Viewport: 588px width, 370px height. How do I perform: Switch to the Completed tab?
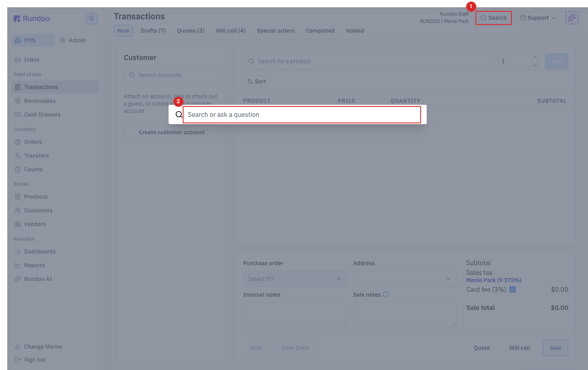pyautogui.click(x=320, y=31)
